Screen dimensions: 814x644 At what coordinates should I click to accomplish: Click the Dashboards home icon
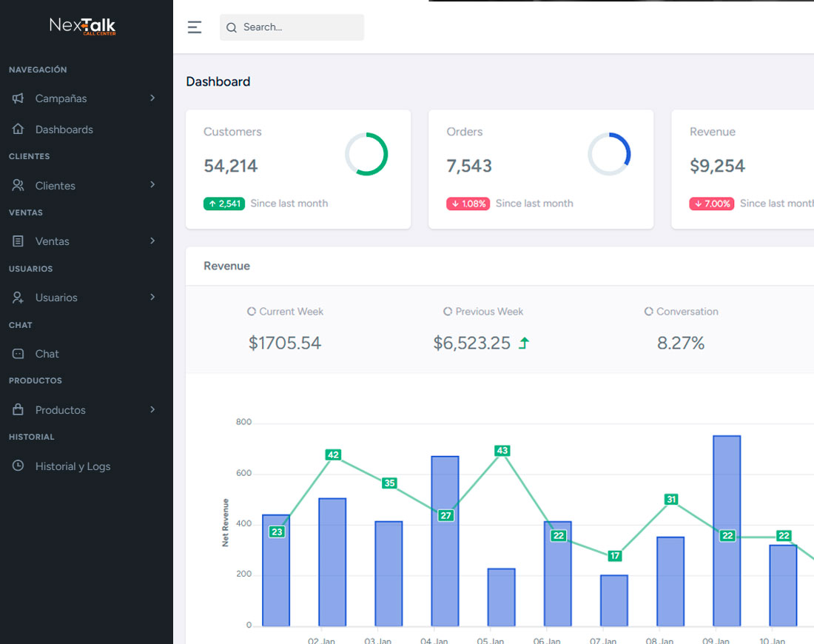click(x=18, y=129)
